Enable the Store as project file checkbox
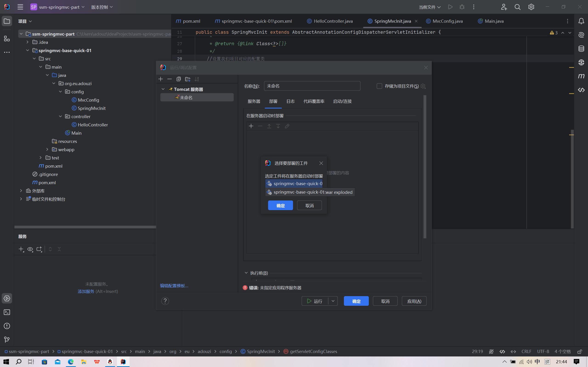Screen dimensions: 588x367 coord(379,86)
